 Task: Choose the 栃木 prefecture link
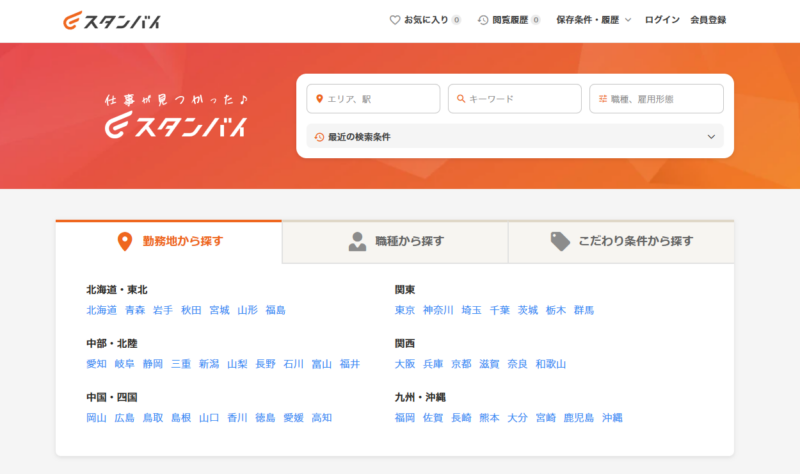tap(556, 310)
